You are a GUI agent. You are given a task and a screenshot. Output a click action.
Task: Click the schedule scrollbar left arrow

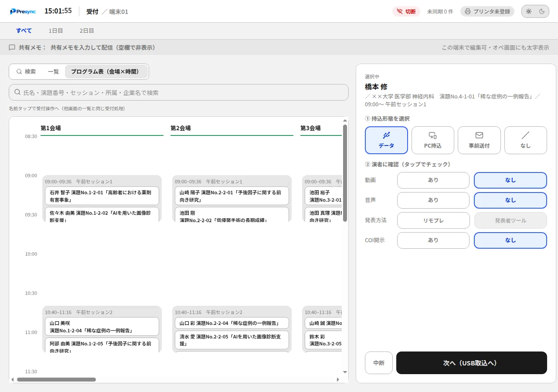pyautogui.click(x=13, y=379)
